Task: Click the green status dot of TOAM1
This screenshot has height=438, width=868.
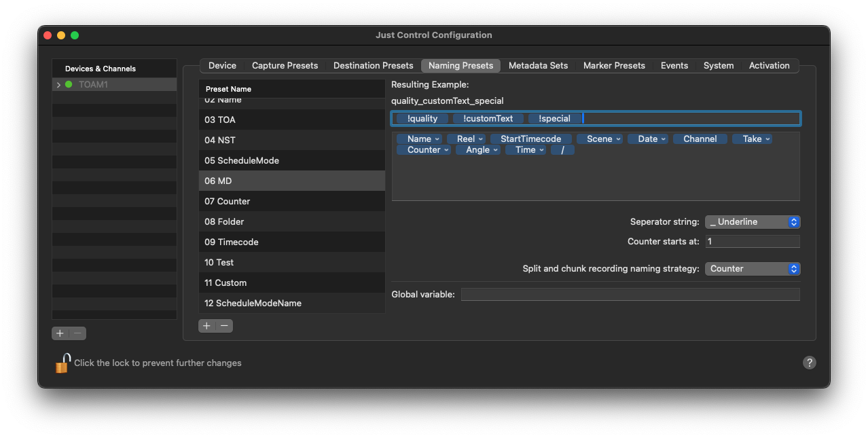Action: tap(69, 85)
